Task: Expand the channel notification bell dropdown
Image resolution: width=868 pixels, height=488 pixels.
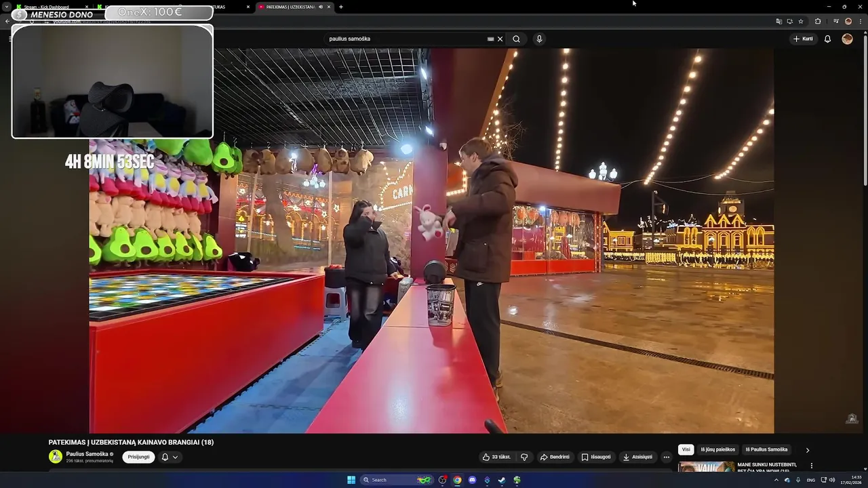Action: [170, 457]
